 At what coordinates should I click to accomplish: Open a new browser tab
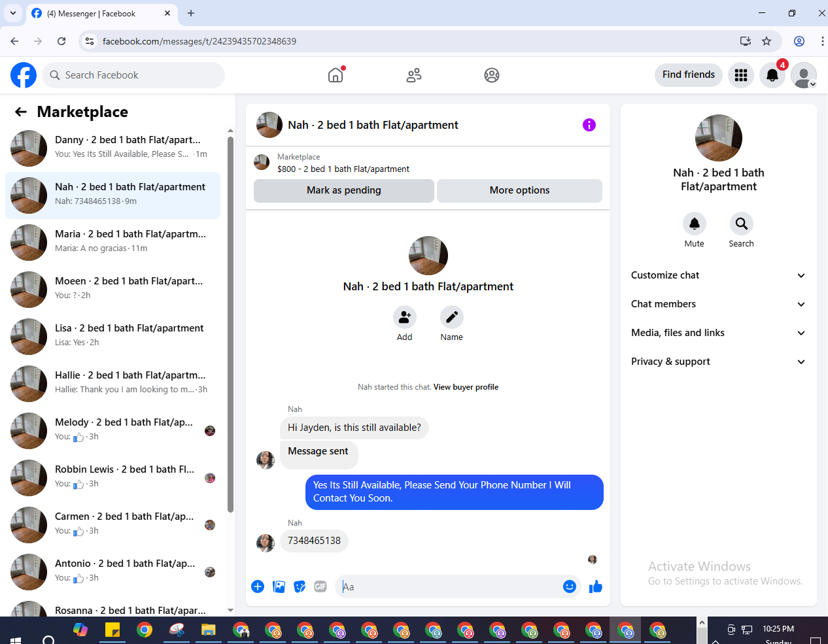[191, 13]
